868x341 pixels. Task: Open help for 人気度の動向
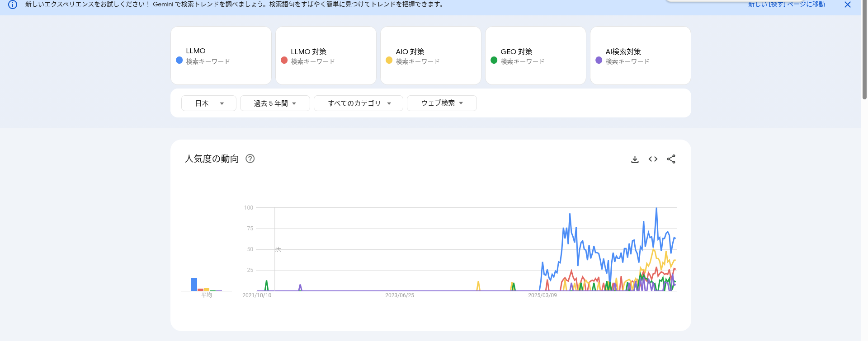point(250,159)
